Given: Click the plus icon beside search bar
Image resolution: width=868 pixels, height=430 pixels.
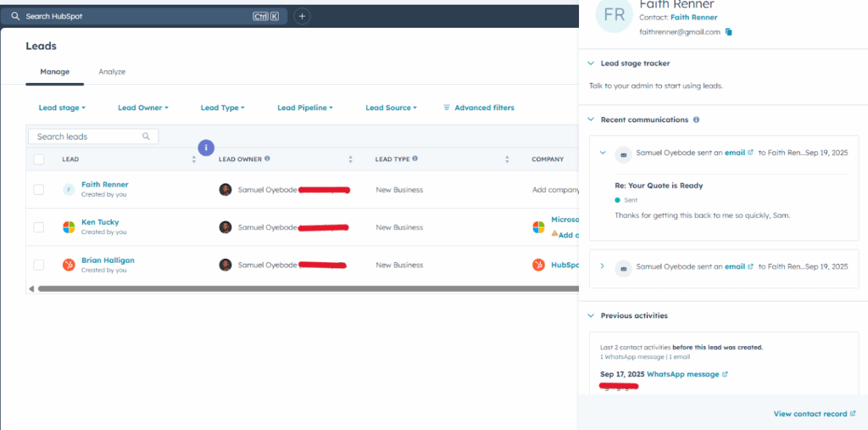Looking at the screenshot, I should point(303,16).
